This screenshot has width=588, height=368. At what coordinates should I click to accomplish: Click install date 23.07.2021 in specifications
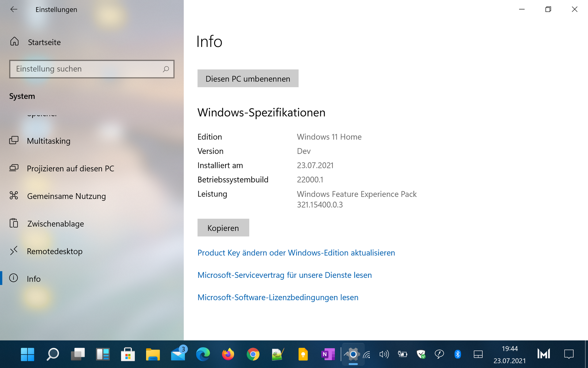[315, 165]
